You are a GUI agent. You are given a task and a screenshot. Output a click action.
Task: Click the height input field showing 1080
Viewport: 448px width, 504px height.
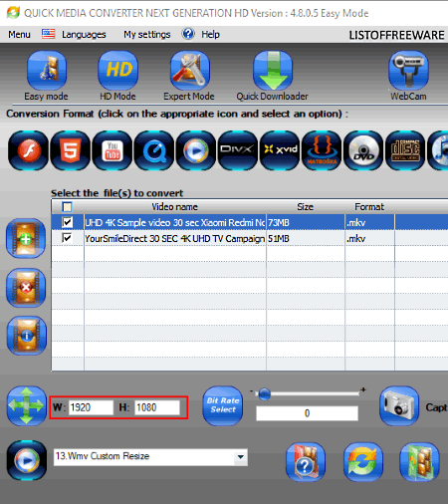157,407
